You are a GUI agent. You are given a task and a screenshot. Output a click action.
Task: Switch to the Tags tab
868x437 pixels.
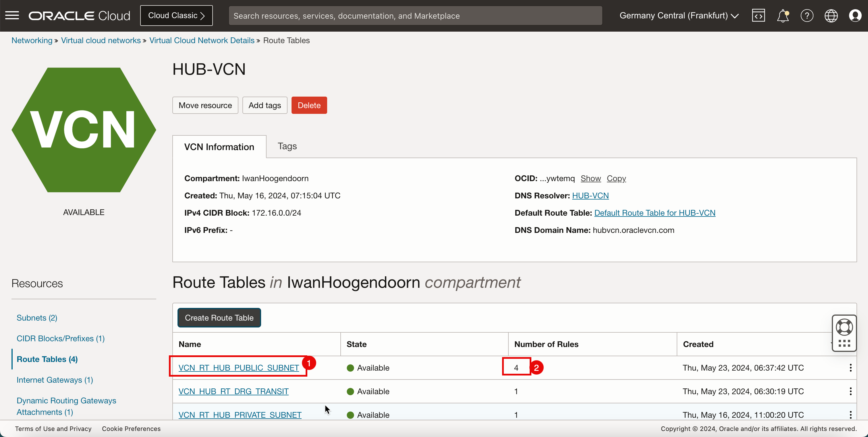click(x=287, y=146)
